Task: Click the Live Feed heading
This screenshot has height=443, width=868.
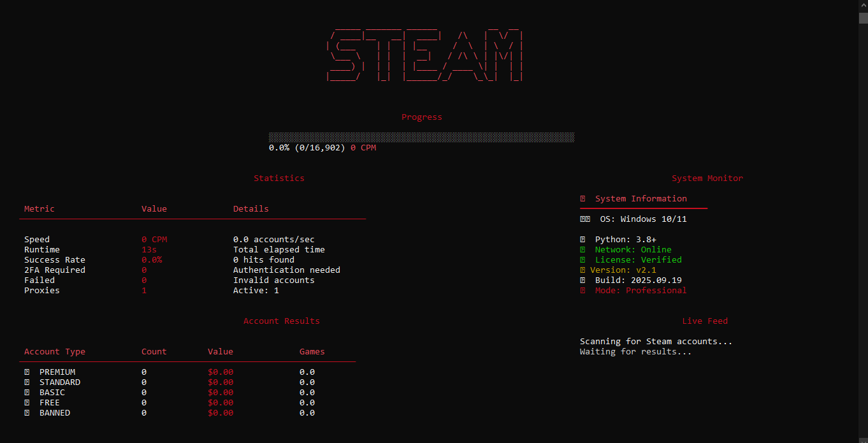Action: (x=705, y=321)
